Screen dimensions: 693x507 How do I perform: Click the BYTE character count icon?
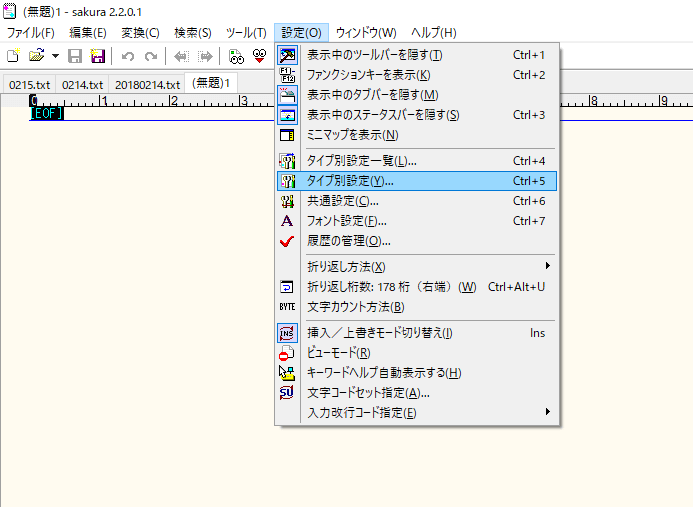tap(287, 307)
